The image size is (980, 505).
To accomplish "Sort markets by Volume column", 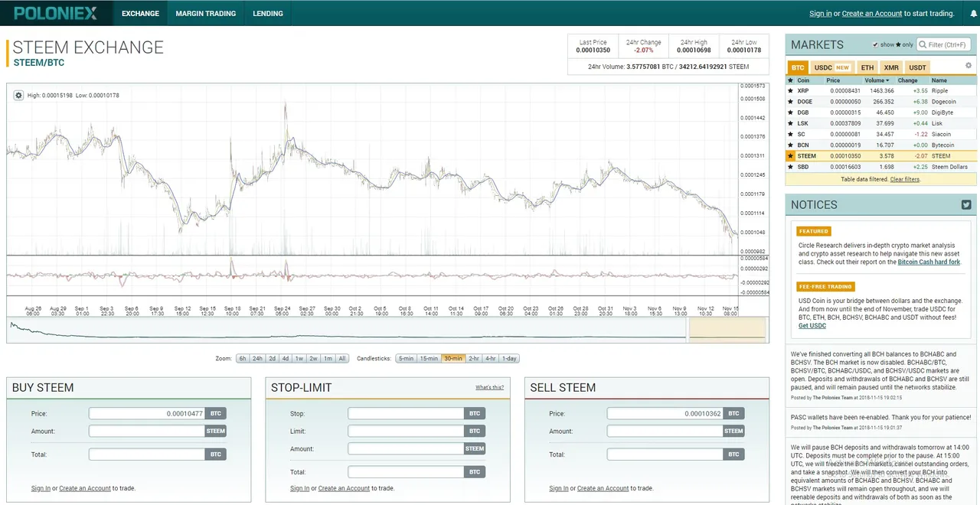I will 877,80.
